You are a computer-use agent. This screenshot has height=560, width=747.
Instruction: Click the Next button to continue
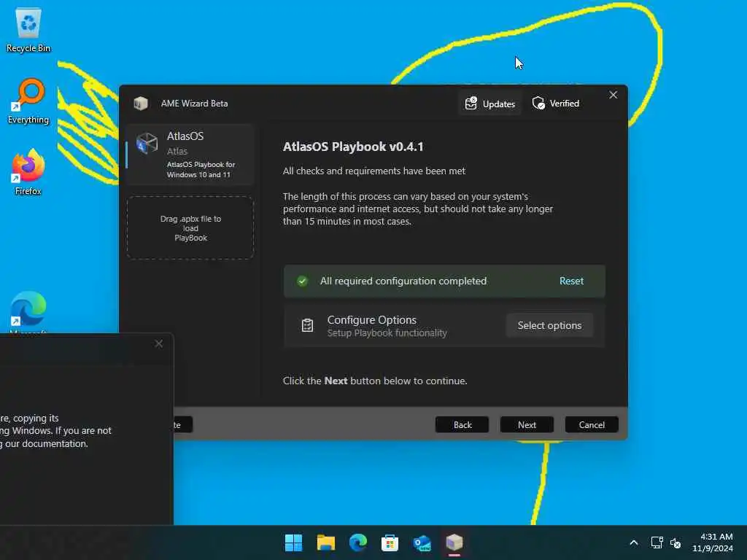(527, 425)
